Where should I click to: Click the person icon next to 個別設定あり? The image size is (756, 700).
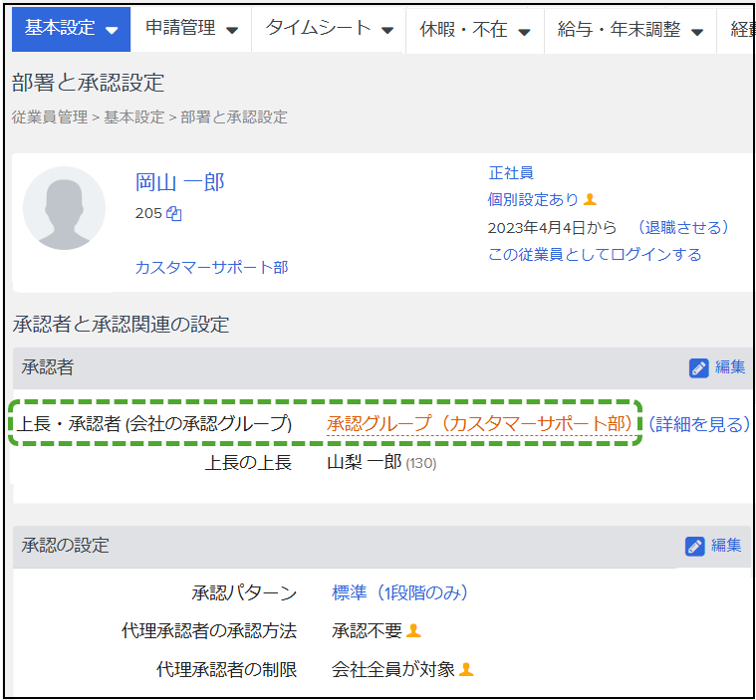(590, 200)
